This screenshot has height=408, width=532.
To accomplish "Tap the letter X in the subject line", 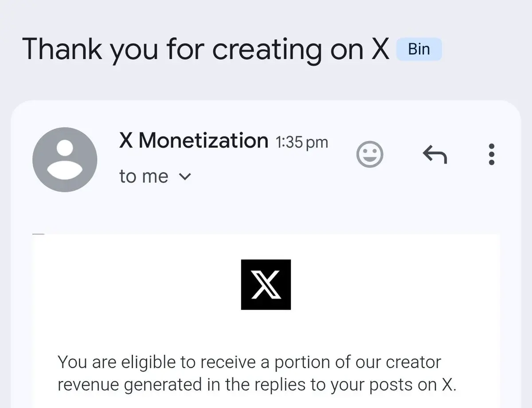I will [x=380, y=49].
